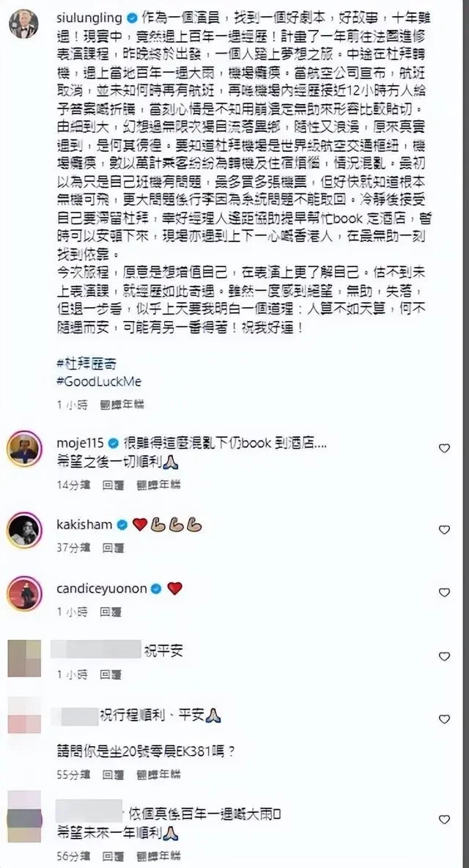Screen dimensions: 469x868
Task: Like the bottom comment about 大雨
Action: click(x=444, y=820)
